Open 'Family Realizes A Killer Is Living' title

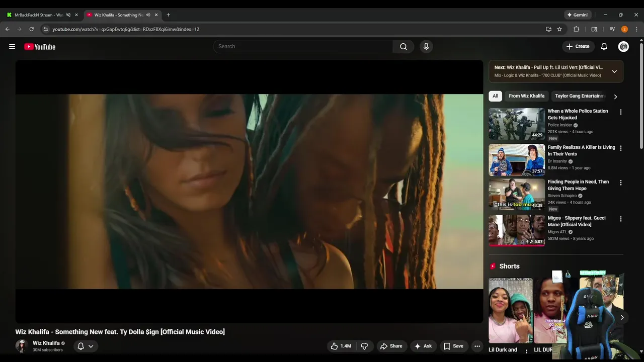pos(581,150)
